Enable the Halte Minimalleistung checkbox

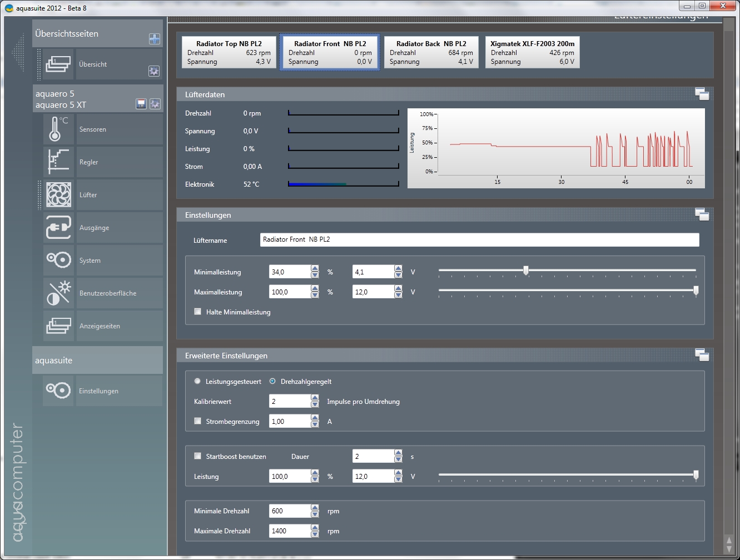click(197, 312)
